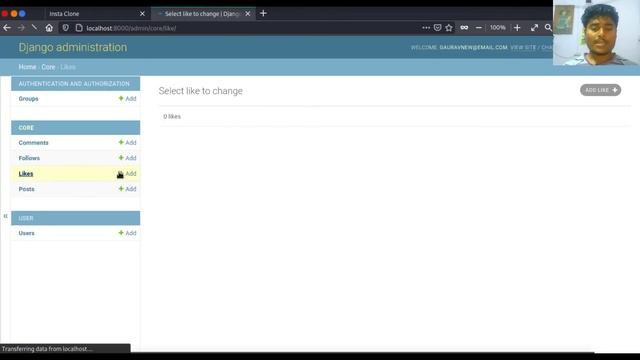Add a new Comment

coord(127,142)
